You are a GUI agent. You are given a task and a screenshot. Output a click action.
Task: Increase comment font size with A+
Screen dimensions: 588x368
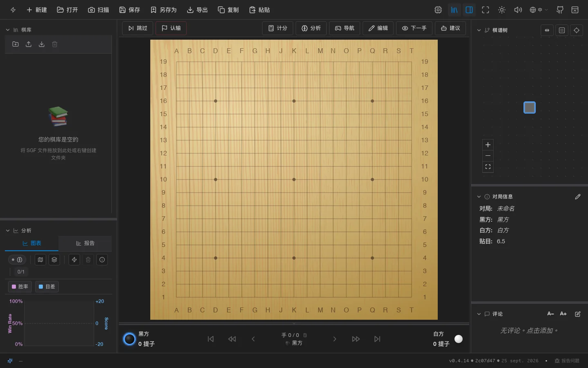click(x=563, y=314)
